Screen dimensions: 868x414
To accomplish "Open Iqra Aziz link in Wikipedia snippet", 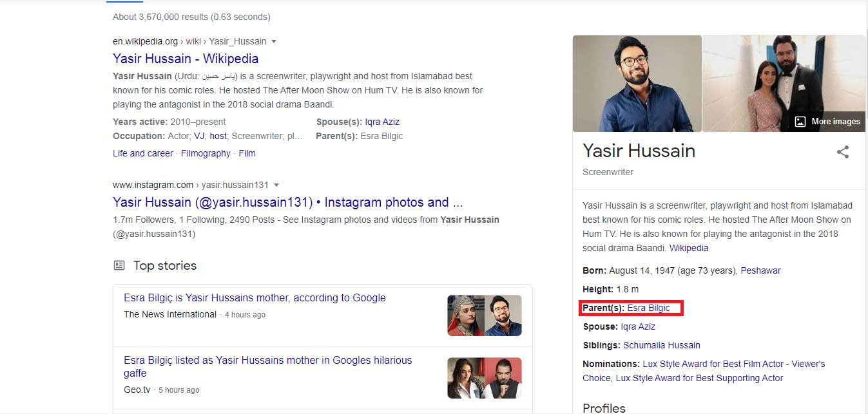I will (382, 122).
